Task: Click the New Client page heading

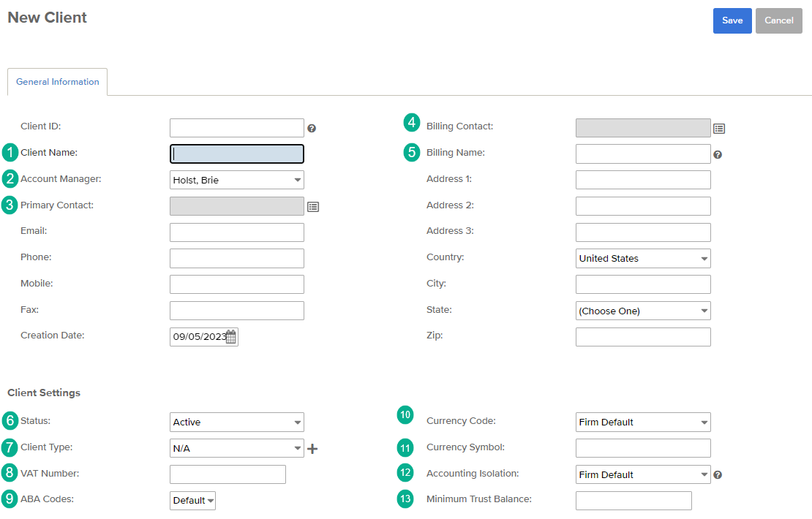Action: click(47, 18)
